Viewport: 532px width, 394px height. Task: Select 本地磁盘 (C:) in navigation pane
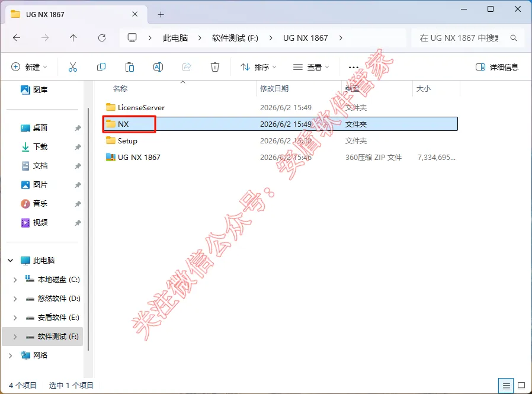pyautogui.click(x=53, y=280)
